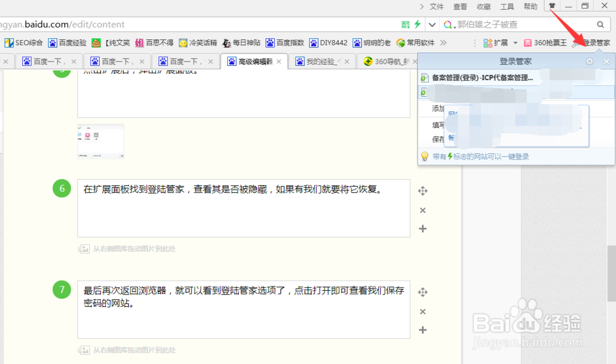Add a step after step 6
The width and height of the screenshot is (616, 364).
[x=423, y=229]
